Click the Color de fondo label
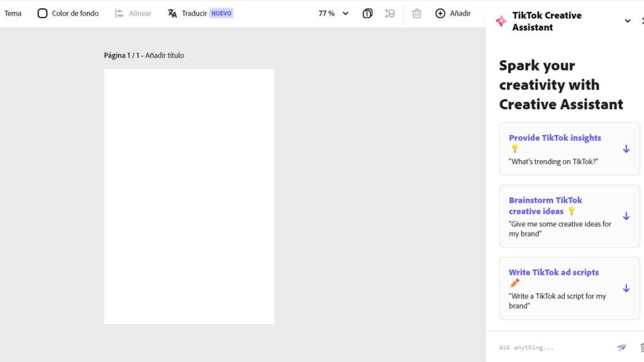The image size is (644, 362). pyautogui.click(x=75, y=13)
